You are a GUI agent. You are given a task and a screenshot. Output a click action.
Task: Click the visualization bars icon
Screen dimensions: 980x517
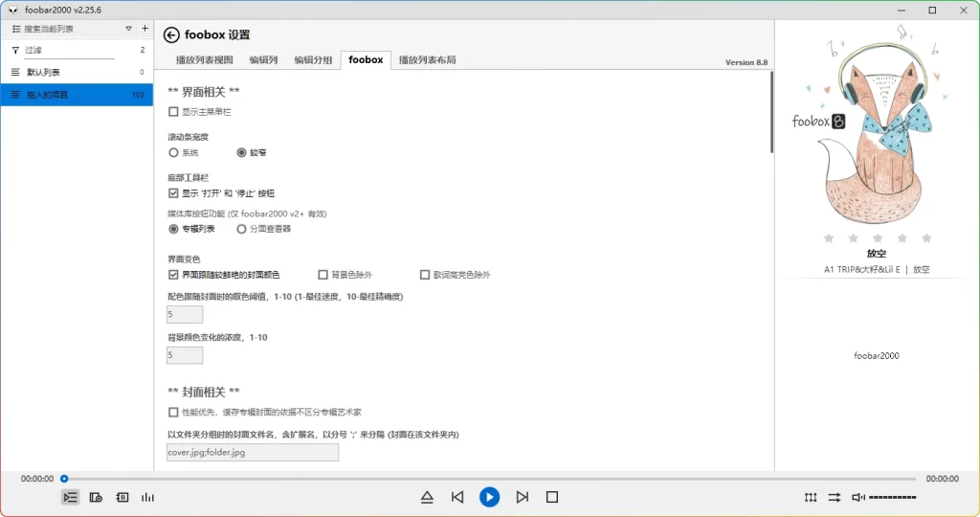click(147, 497)
